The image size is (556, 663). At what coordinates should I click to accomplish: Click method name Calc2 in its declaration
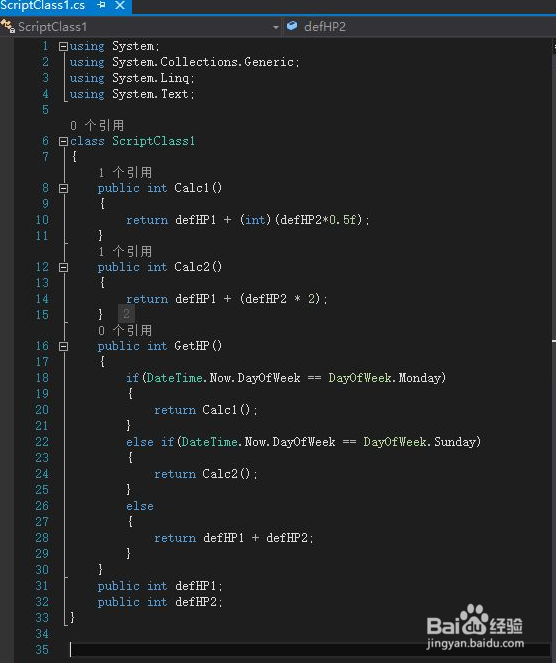pos(192,267)
